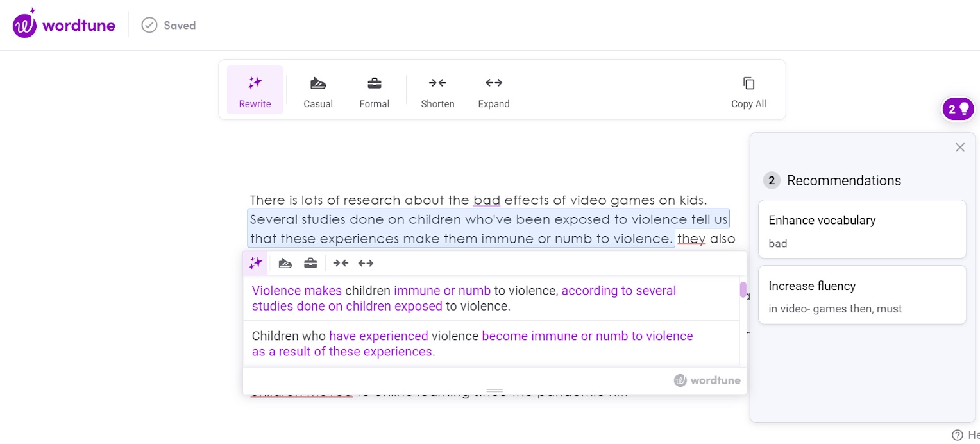Close the Recommendations panel
The height and width of the screenshot is (444, 980).
(960, 148)
